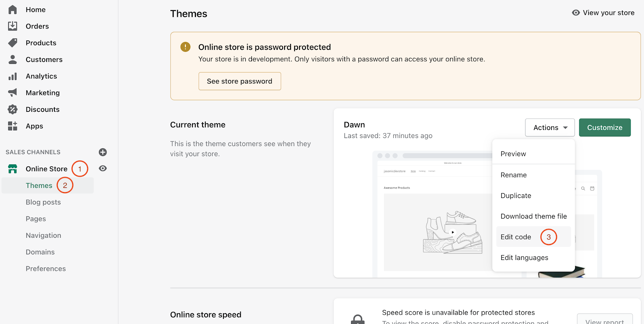Viewport: 644px width, 324px height.
Task: Open Analytics via the bar chart icon
Action: pos(12,76)
